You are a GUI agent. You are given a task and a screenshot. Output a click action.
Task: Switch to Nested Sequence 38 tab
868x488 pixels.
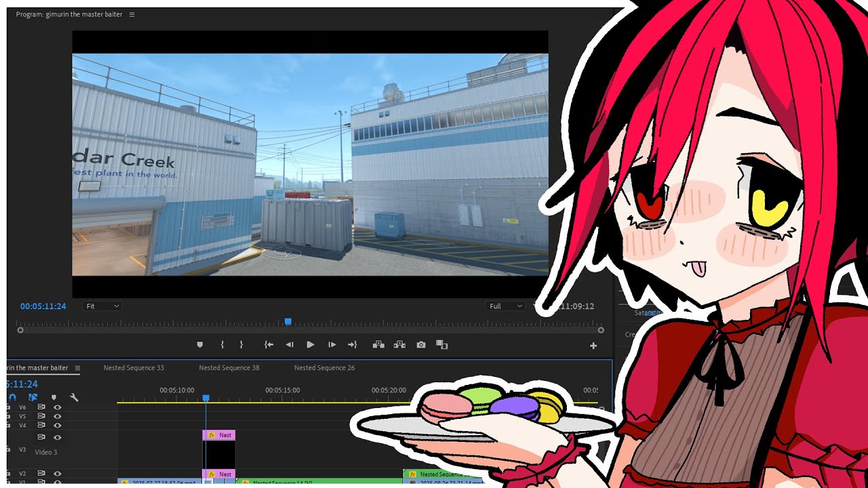pyautogui.click(x=229, y=368)
